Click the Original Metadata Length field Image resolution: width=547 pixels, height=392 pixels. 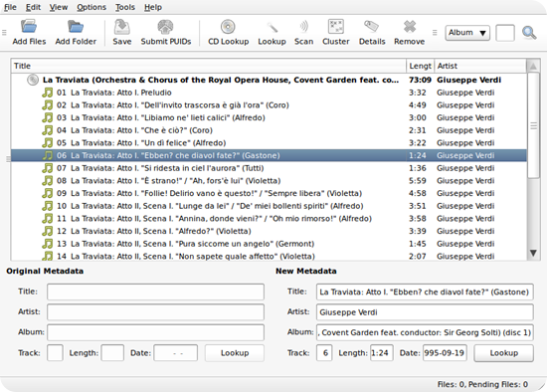(112, 353)
